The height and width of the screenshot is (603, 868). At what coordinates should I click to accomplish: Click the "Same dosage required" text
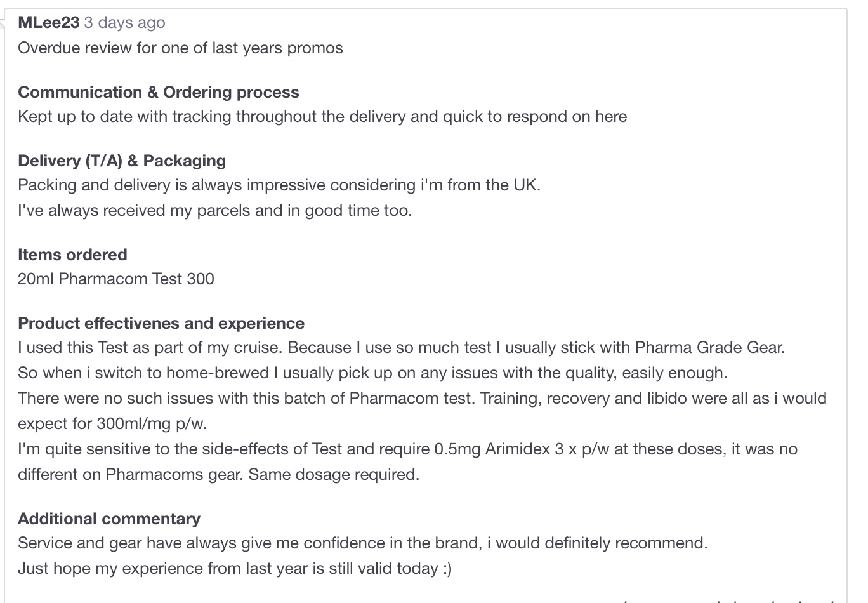click(334, 474)
